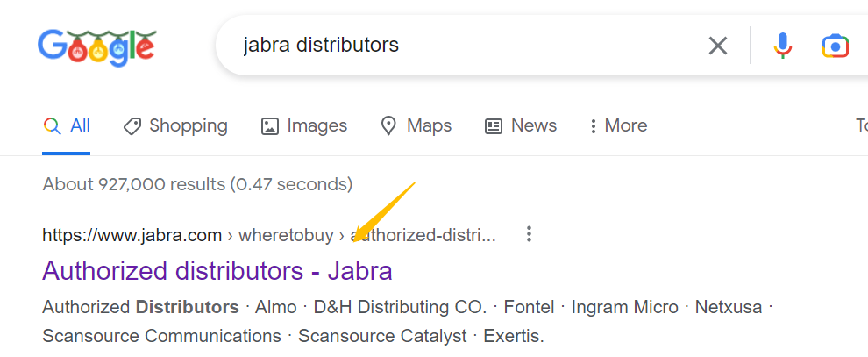Click the Maps pin icon
The width and height of the screenshot is (868, 357).
(389, 126)
